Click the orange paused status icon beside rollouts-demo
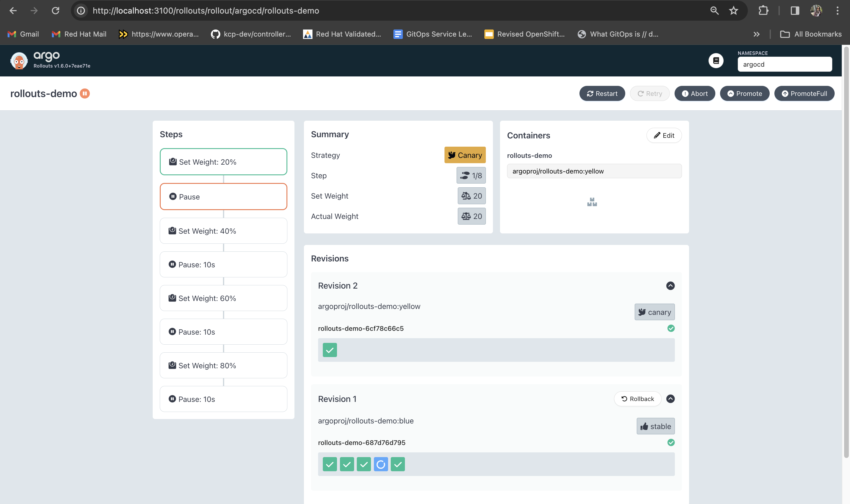Image resolution: width=850 pixels, height=504 pixels. coord(85,94)
